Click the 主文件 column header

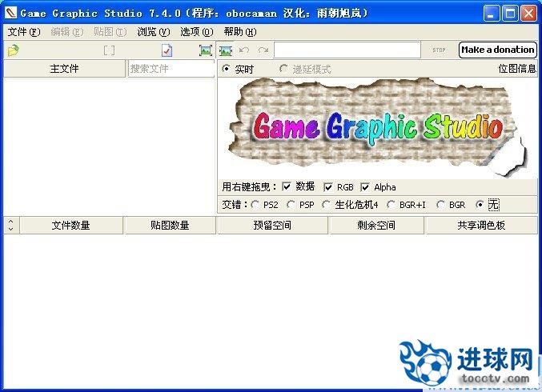point(64,68)
